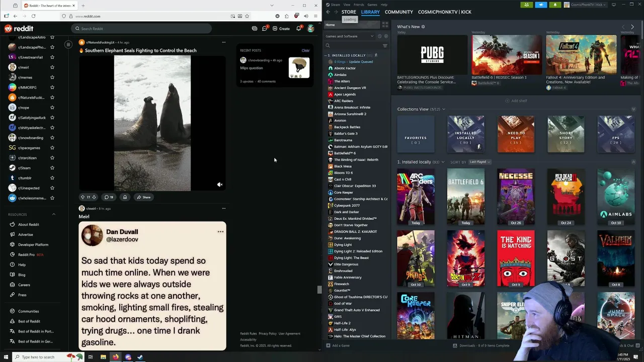Upvote the Elephant Seals post
The image size is (644, 362).
pos(83,197)
